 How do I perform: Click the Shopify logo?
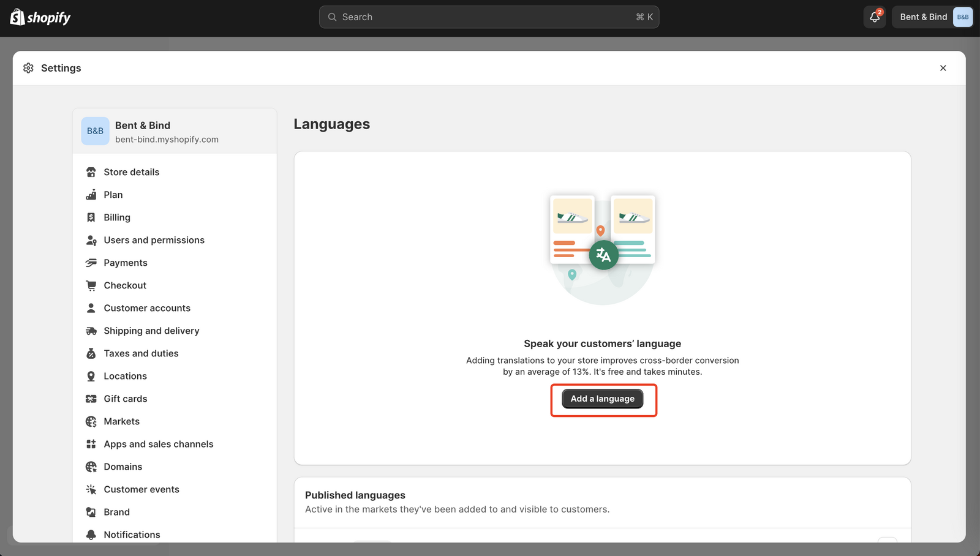pos(40,17)
